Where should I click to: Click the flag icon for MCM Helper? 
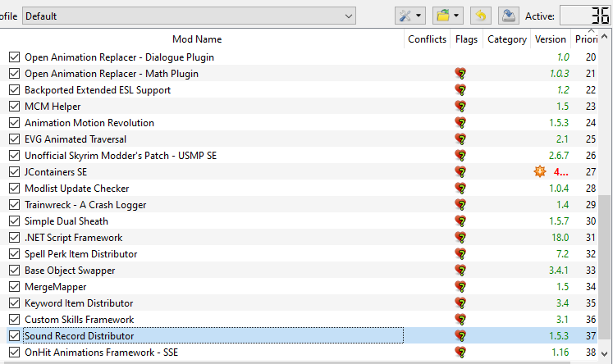pyautogui.click(x=461, y=107)
